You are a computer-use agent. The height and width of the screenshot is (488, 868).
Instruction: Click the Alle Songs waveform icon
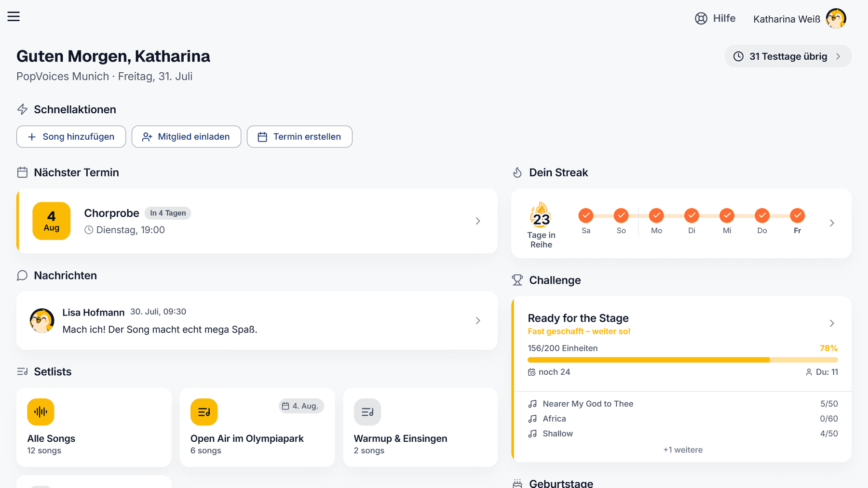[x=41, y=412]
